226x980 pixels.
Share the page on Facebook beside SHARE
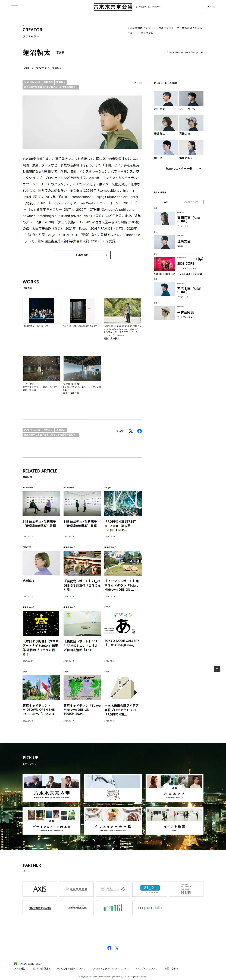point(140,431)
